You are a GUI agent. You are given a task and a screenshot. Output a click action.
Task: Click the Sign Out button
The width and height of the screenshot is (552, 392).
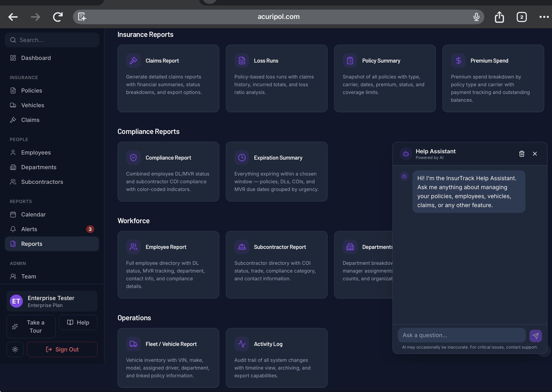pyautogui.click(x=62, y=349)
